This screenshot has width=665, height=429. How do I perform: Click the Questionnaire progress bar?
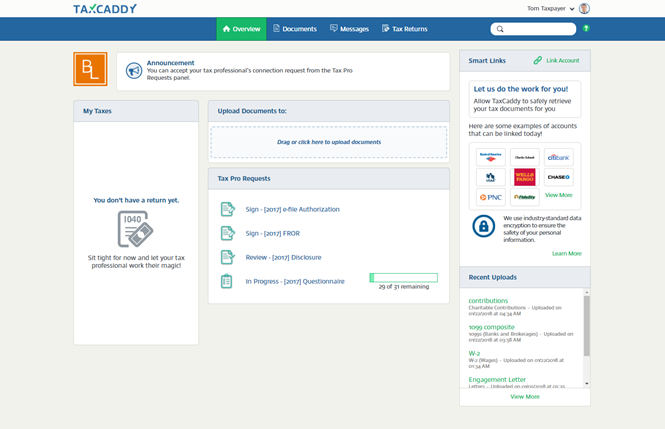pyautogui.click(x=403, y=278)
